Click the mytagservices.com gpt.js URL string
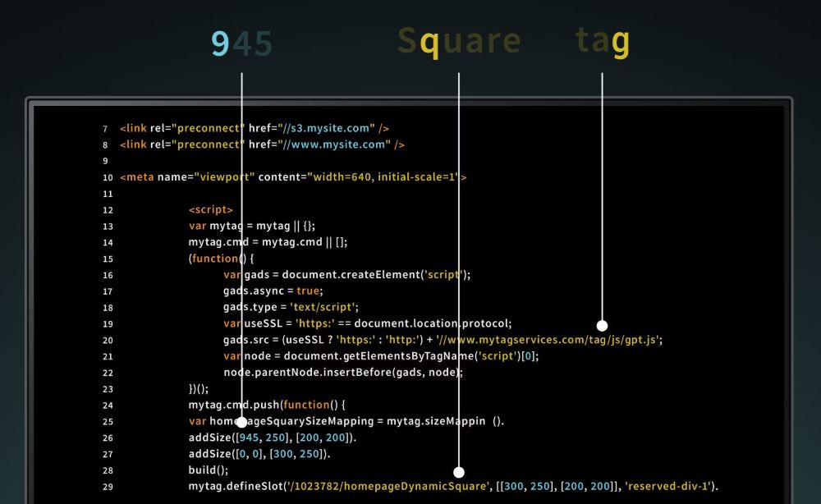The height and width of the screenshot is (504, 821). 548,340
